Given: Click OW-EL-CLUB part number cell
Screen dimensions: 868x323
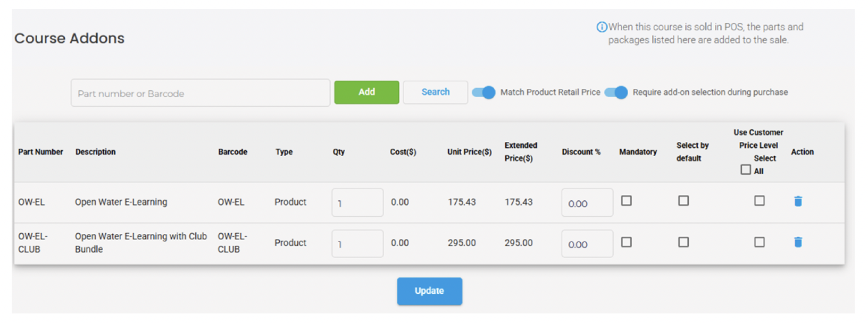Looking at the screenshot, I should pos(33,243).
